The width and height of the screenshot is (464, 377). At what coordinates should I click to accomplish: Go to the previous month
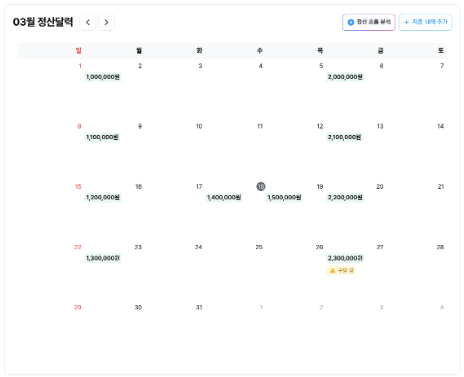pyautogui.click(x=88, y=22)
